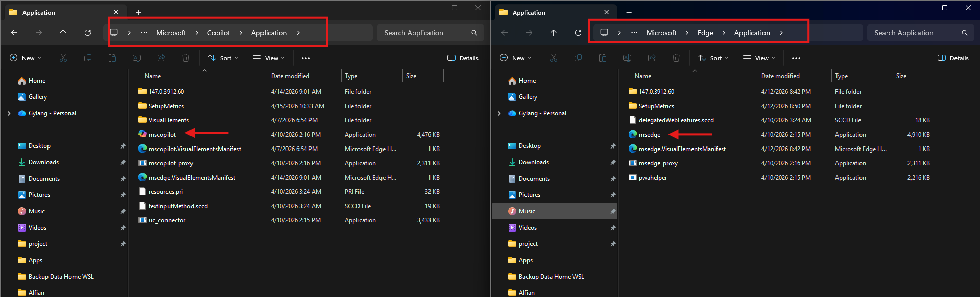Open the Sort dropdown in Edge window
Viewport: 980px width, 297px height.
coord(713,58)
